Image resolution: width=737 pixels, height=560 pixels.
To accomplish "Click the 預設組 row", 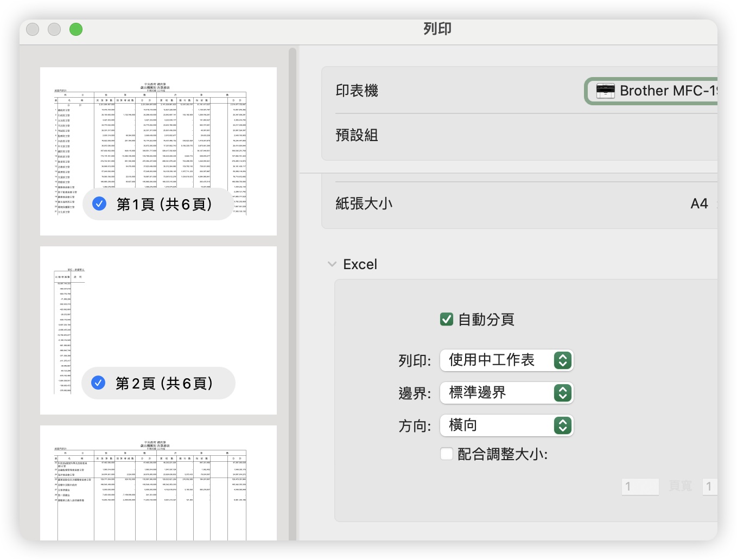I will (519, 135).
